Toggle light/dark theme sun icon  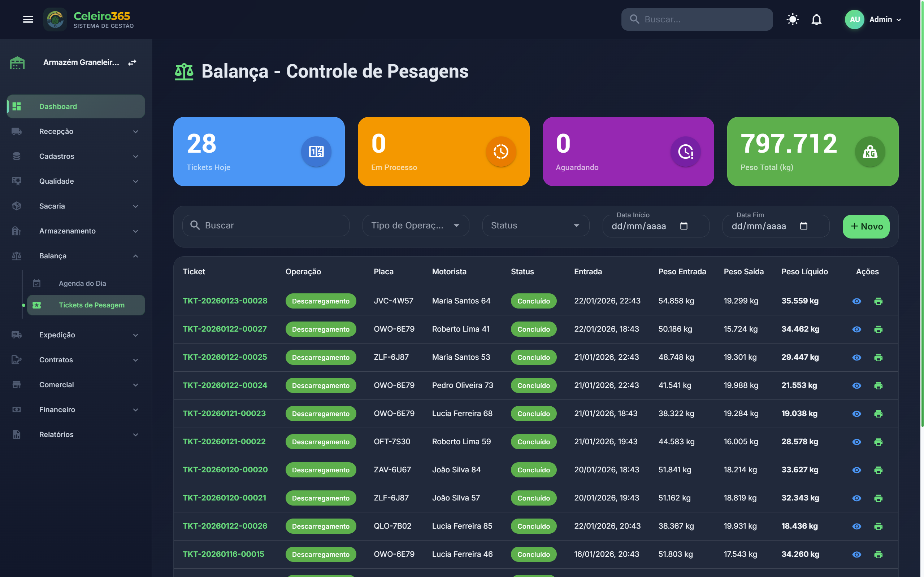(792, 19)
